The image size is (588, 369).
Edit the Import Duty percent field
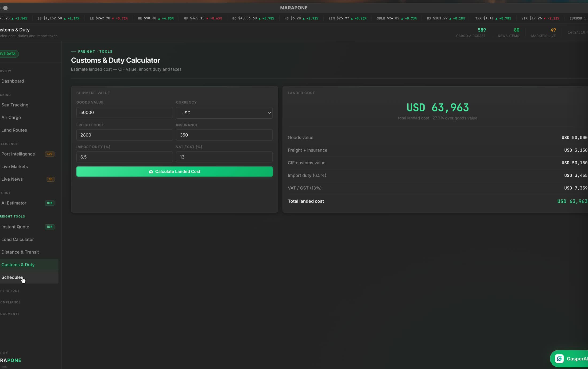click(125, 157)
